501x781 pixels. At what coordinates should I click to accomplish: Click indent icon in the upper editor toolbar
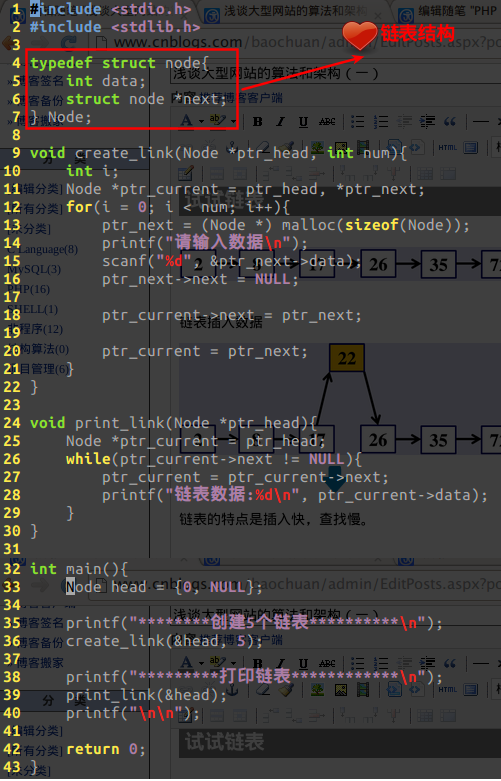pyautogui.click(x=427, y=122)
